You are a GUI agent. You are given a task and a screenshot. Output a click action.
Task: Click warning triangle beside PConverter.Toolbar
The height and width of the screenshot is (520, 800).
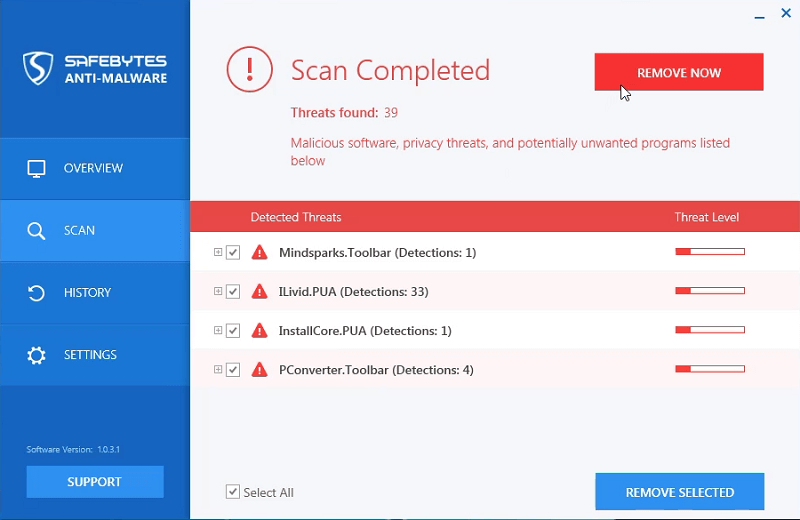(x=260, y=369)
